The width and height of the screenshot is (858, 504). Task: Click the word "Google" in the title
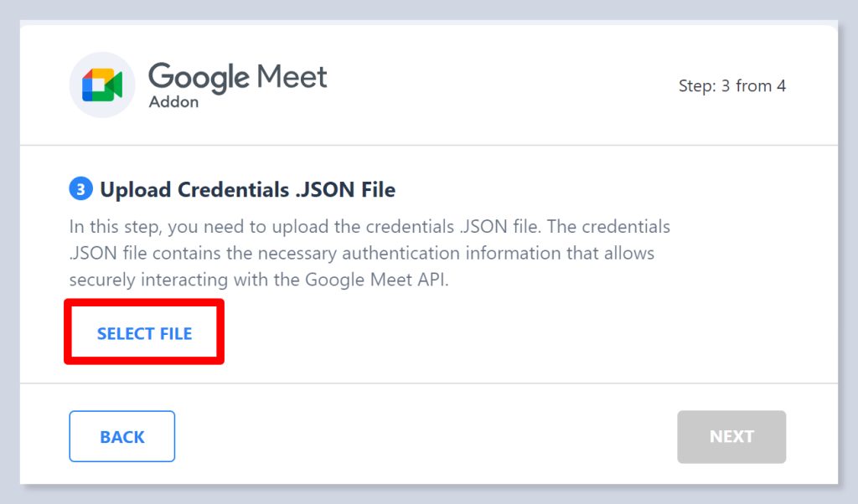point(199,77)
